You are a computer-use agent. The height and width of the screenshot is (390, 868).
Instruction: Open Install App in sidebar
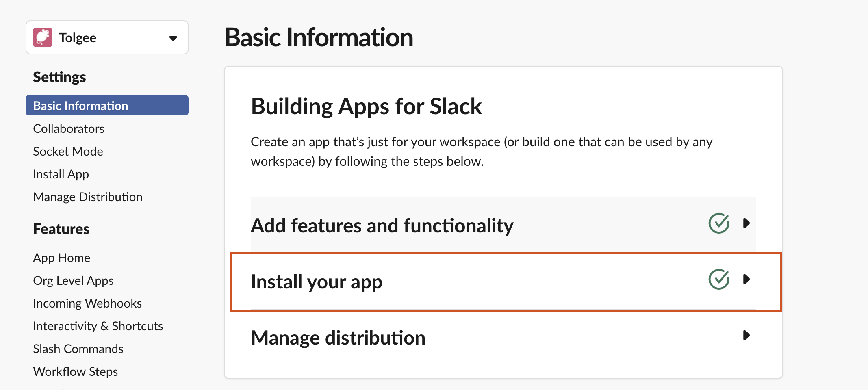tap(61, 174)
